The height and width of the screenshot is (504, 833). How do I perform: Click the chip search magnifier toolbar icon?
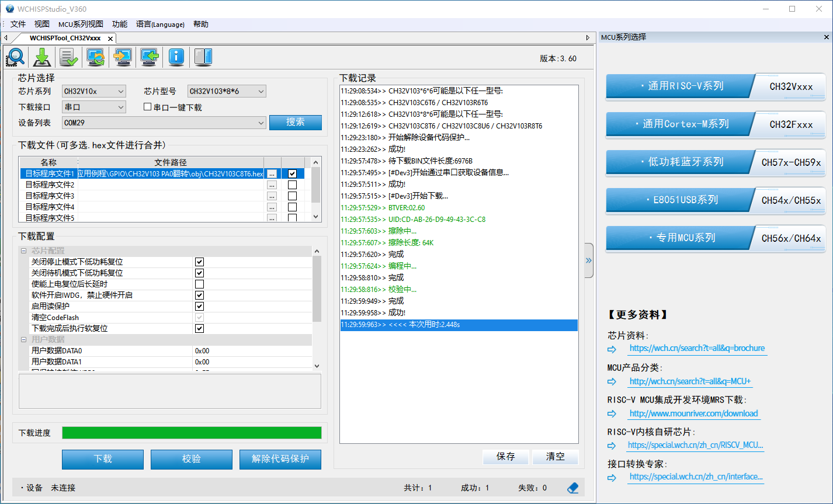click(x=16, y=57)
